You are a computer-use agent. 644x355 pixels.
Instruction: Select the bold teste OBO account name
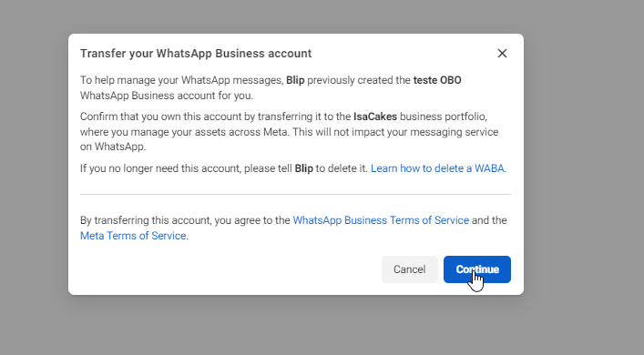[437, 80]
